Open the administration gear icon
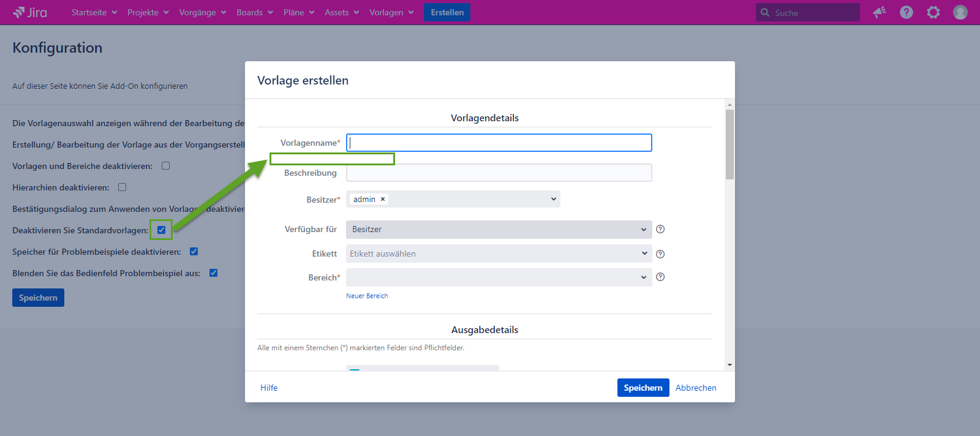 pos(933,12)
